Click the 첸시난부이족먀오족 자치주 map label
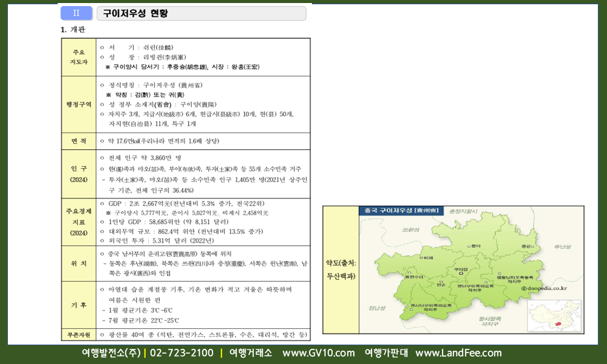607x364 pixels. tap(431, 308)
